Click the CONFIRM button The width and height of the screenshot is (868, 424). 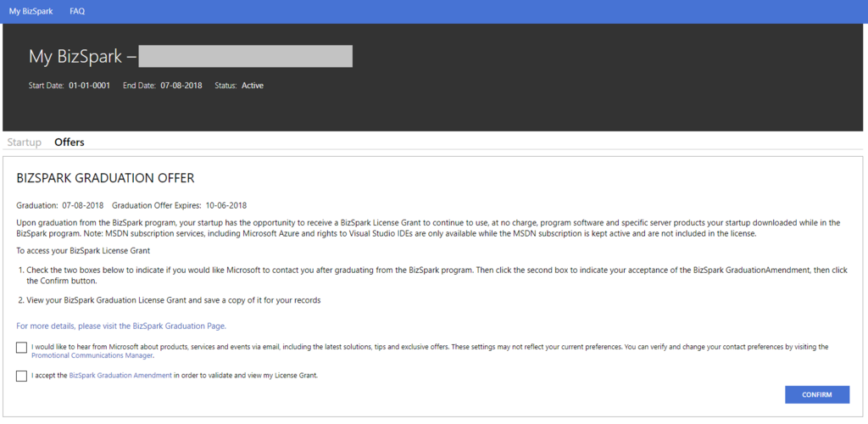(x=817, y=394)
